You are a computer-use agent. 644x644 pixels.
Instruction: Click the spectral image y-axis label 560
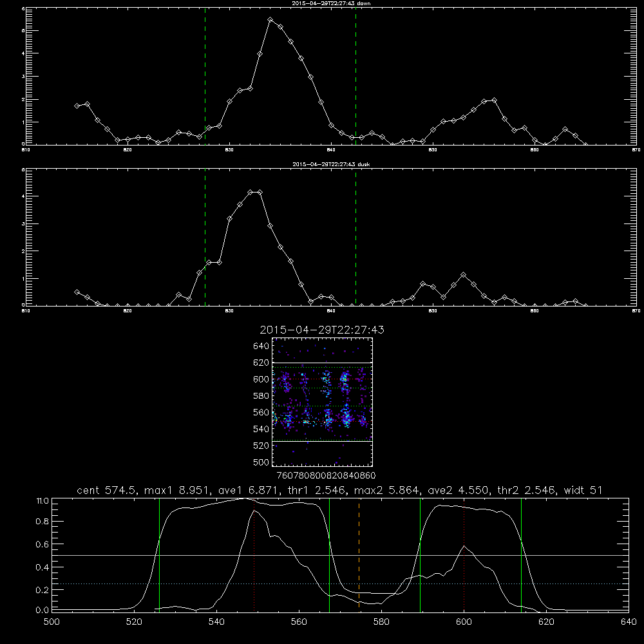pos(261,412)
